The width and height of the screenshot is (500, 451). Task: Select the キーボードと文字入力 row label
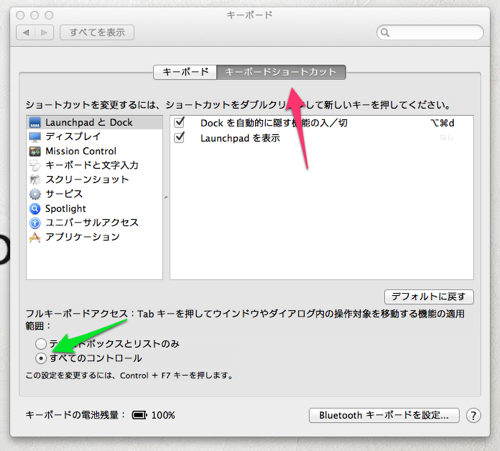pyautogui.click(x=92, y=165)
